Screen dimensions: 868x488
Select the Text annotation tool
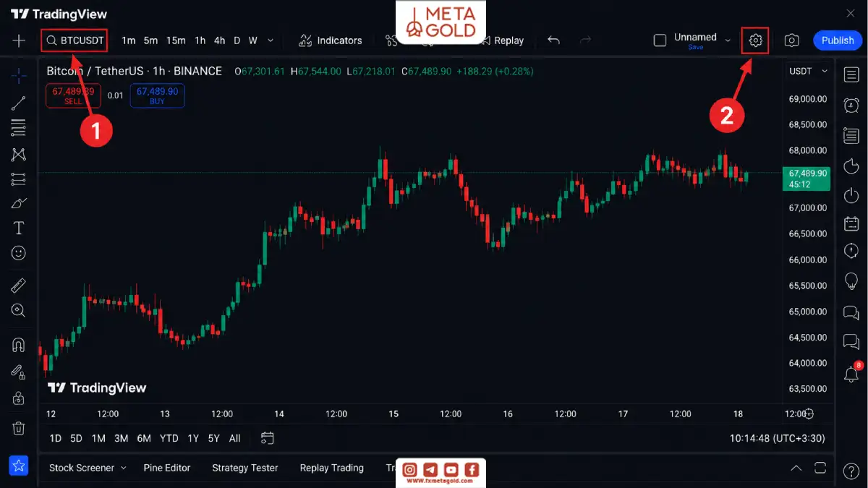tap(19, 228)
